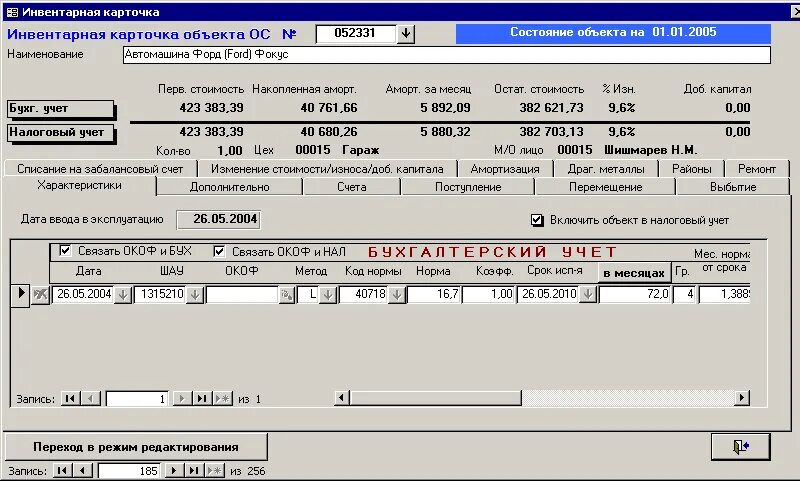The image size is (800, 481).
Task: Click the Коэфф. field with 1,00
Action: tap(488, 294)
